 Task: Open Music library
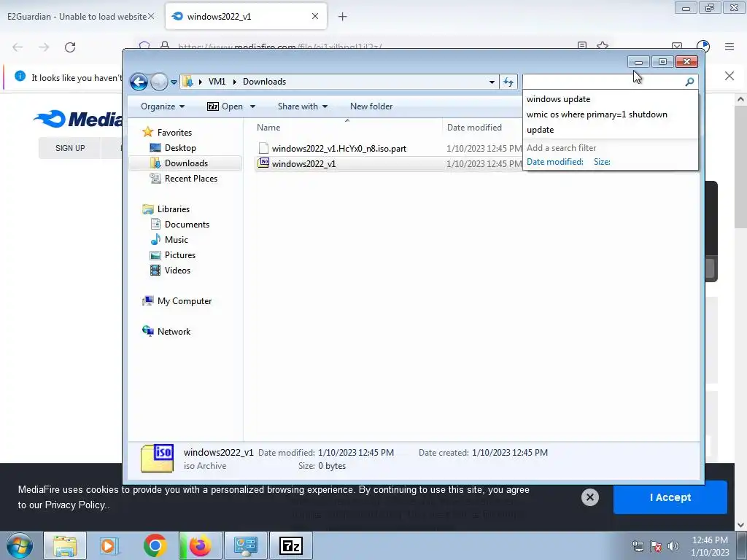click(x=176, y=239)
